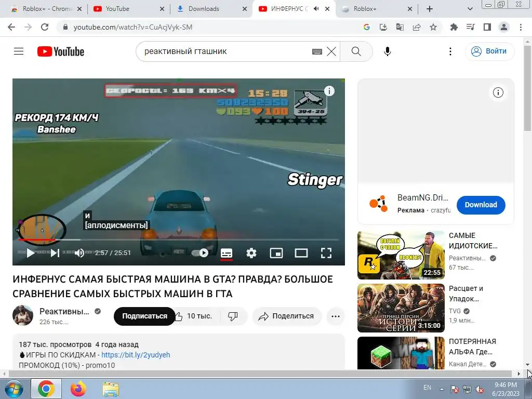Viewport: 532px width, 399px height.
Task: Click Подписаться subscribe button
Action: [x=144, y=316]
